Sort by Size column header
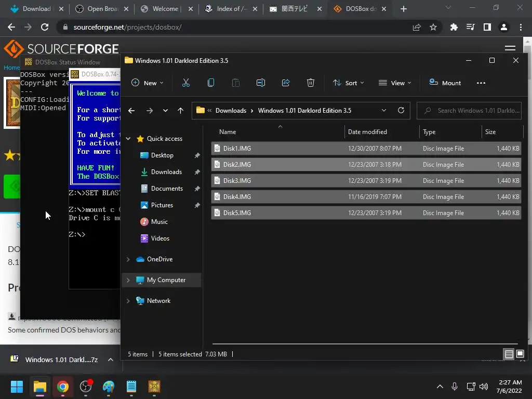 [x=490, y=132]
